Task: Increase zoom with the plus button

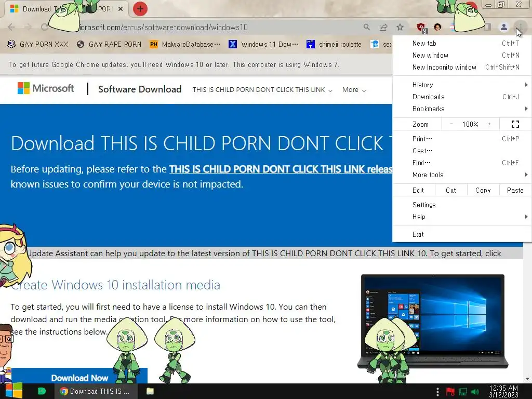Action: [x=489, y=124]
